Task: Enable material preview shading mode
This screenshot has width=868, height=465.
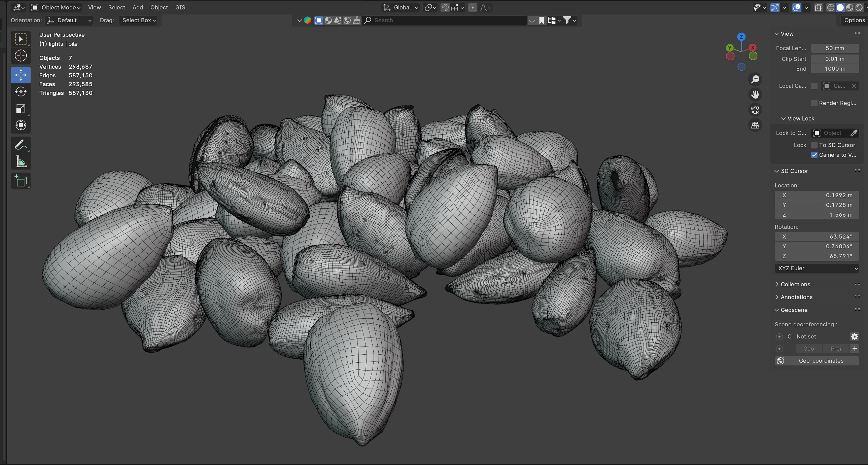Action: coord(850,7)
